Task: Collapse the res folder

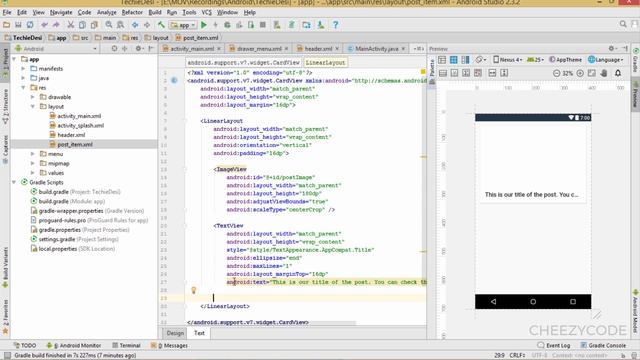Action: pos(24,88)
